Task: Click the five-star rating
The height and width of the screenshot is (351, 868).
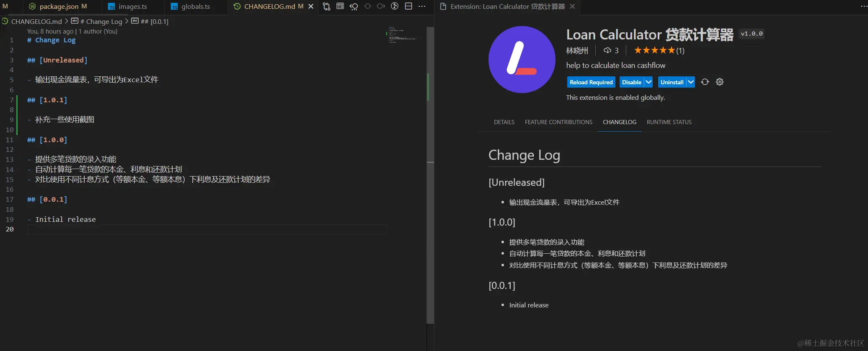Action: pyautogui.click(x=654, y=50)
